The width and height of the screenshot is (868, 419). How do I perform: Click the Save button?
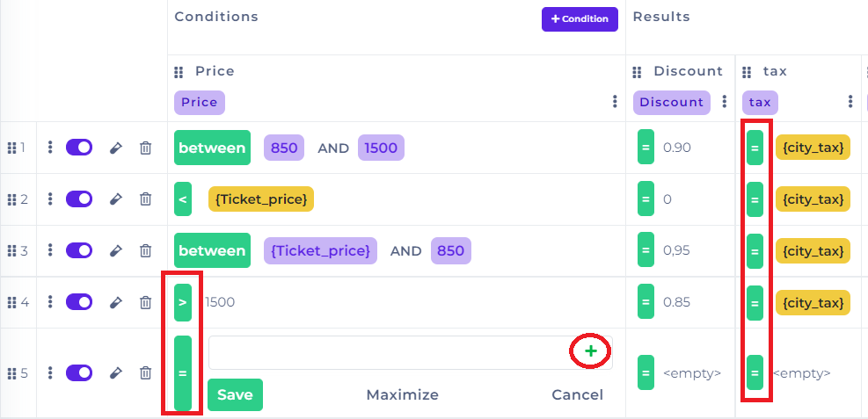pyautogui.click(x=235, y=394)
